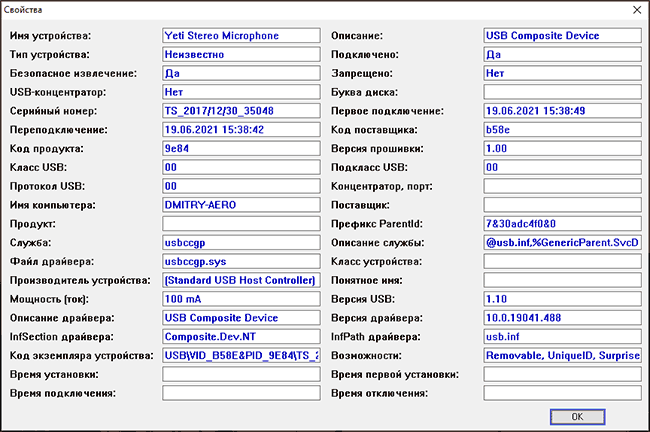650x432 pixels.
Task: Click the Версия драйвера label
Action: pos(377,318)
